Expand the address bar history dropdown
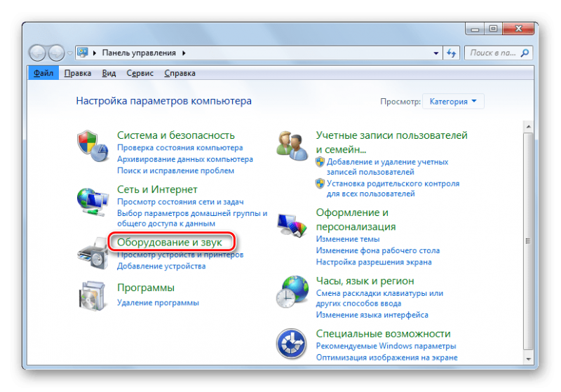This screenshot has height=392, width=561. [x=435, y=53]
